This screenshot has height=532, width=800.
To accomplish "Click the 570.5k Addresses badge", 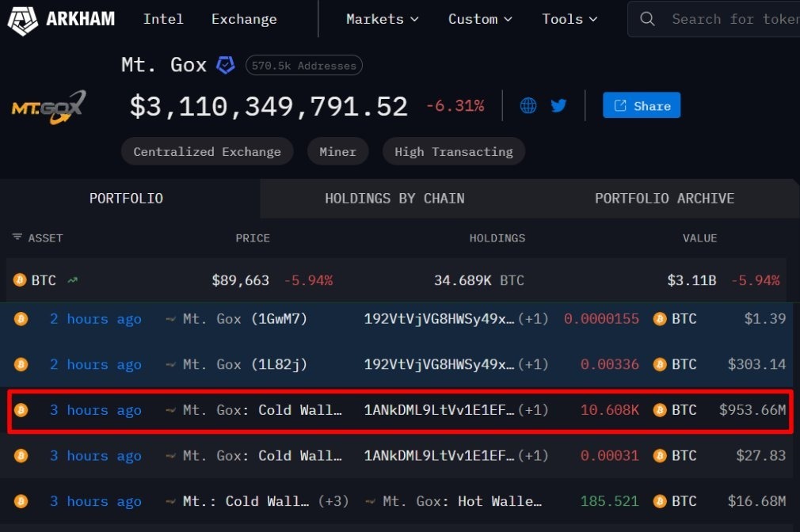I will (x=303, y=66).
